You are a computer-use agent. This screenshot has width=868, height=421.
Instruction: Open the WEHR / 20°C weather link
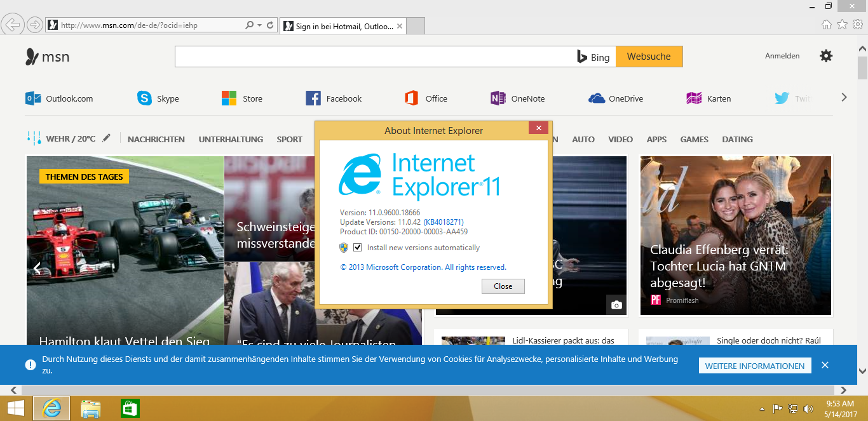coord(71,138)
